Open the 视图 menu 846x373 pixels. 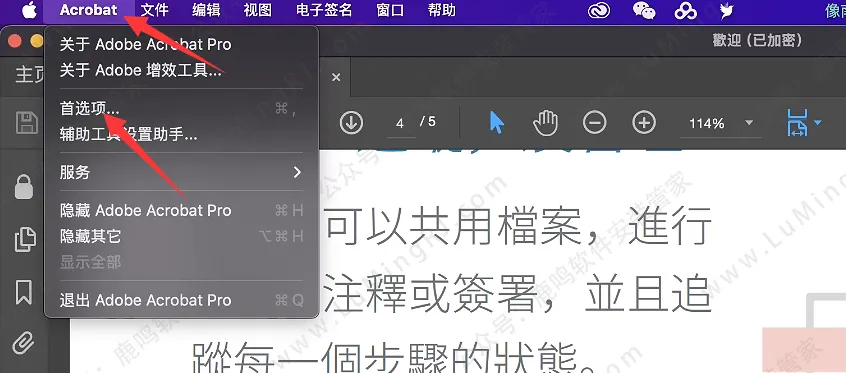(x=257, y=10)
